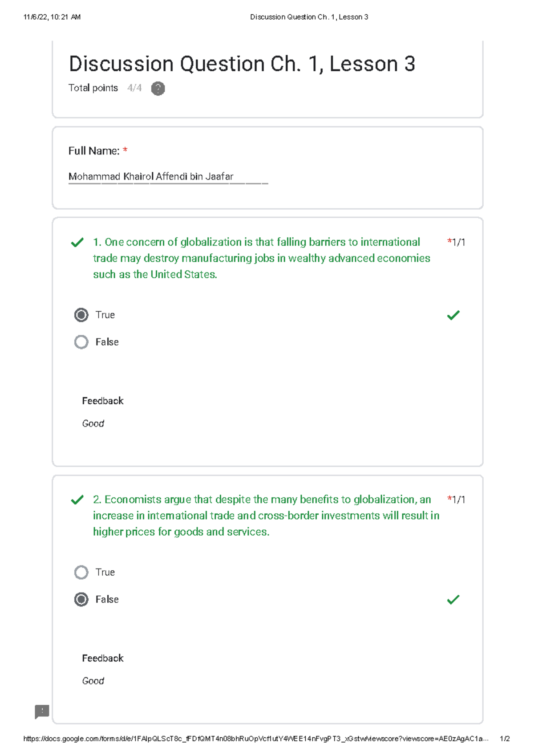
Task: Select True for question 2
Action: pos(81,572)
